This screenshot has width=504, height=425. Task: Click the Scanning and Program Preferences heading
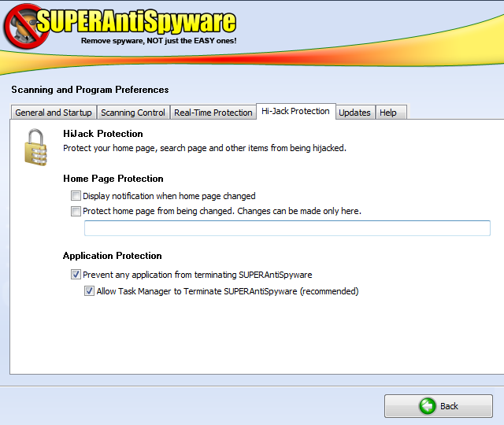(x=90, y=90)
